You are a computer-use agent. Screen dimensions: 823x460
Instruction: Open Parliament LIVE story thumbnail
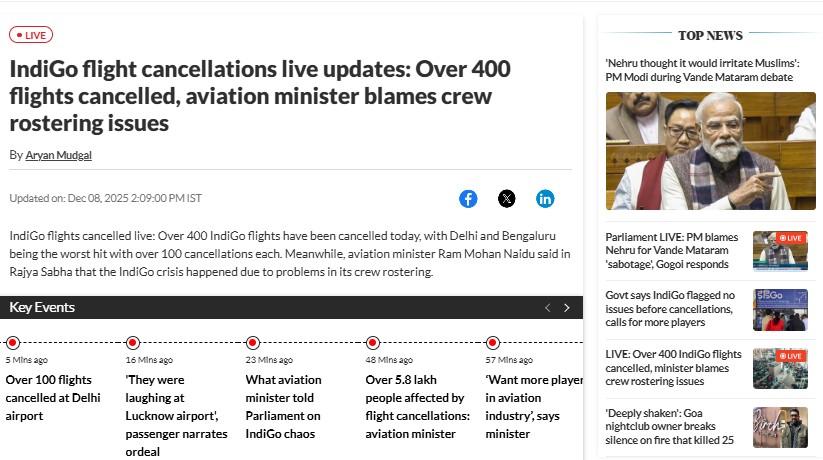click(x=780, y=251)
